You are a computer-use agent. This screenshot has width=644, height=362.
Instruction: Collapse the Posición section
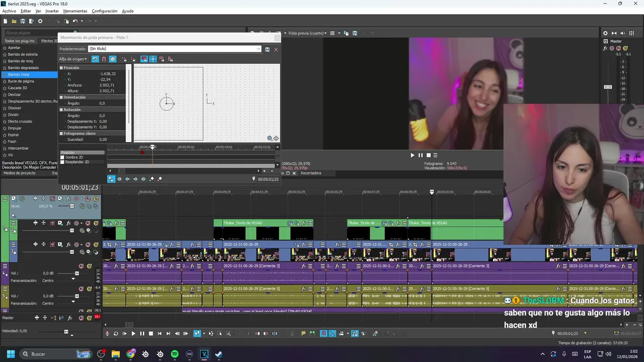[61, 68]
